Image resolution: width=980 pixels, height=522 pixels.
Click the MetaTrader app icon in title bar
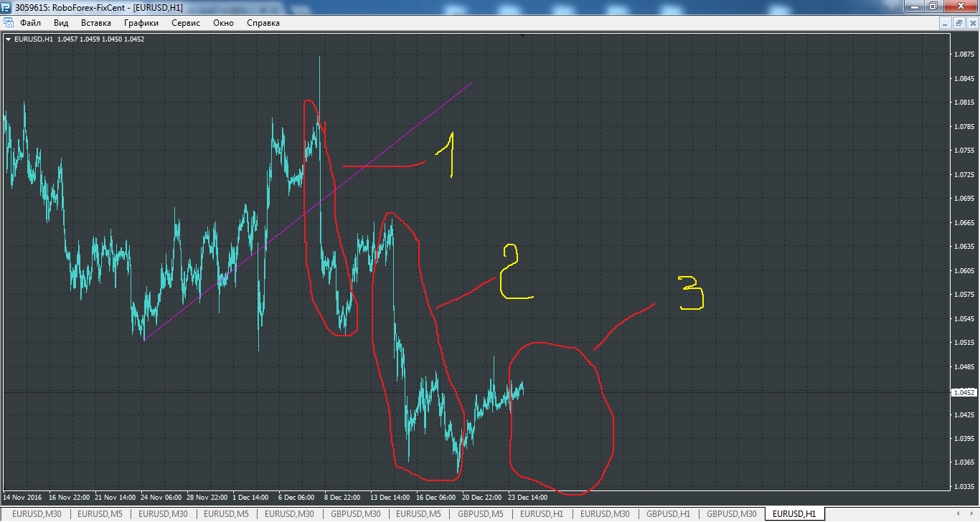coord(7,7)
